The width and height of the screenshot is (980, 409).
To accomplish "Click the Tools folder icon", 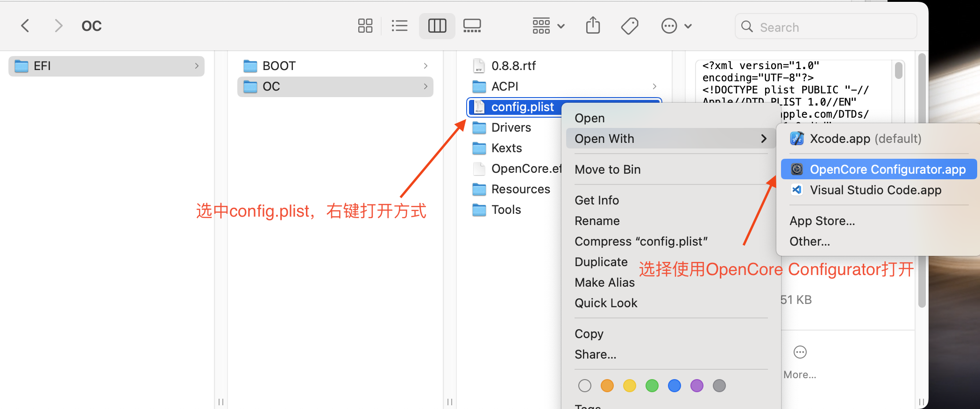I will [x=479, y=210].
